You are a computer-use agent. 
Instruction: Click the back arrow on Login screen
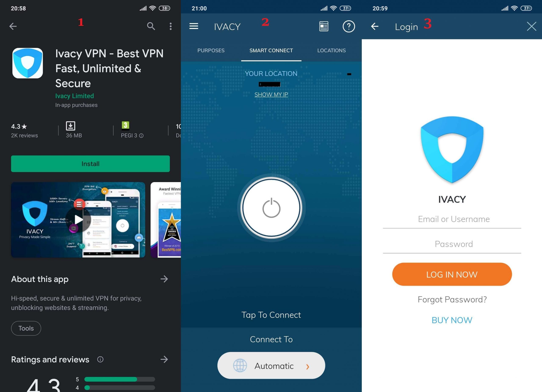375,26
